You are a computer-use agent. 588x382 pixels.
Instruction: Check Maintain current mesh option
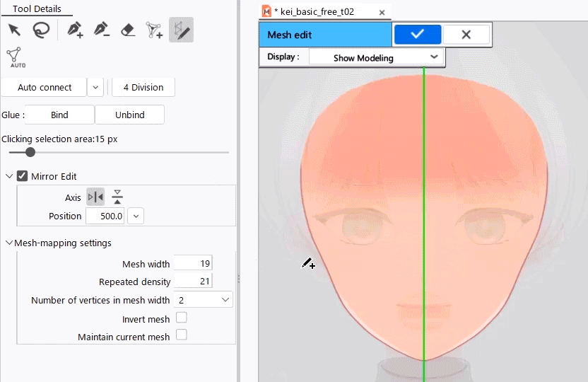pyautogui.click(x=182, y=335)
